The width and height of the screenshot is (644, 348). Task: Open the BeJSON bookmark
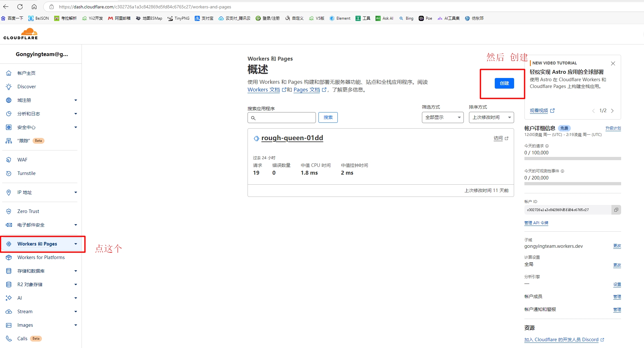point(39,18)
